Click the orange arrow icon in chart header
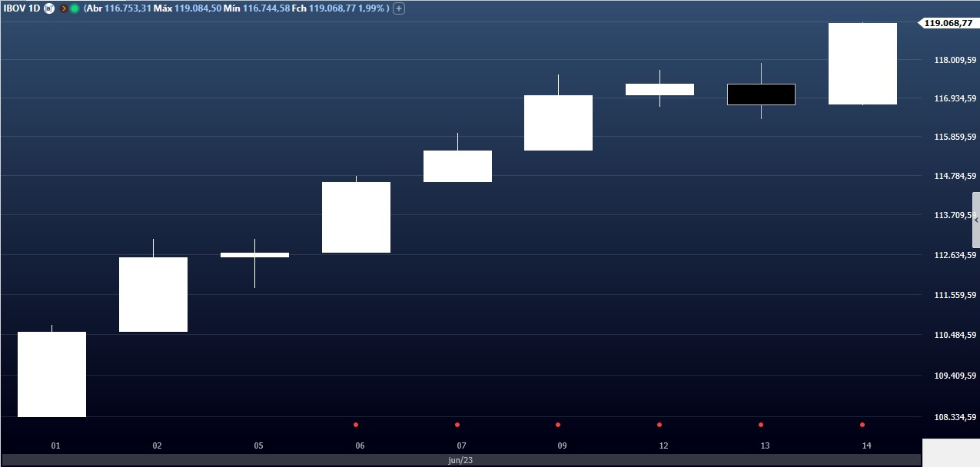The height and width of the screenshot is (467, 980). 64,8
